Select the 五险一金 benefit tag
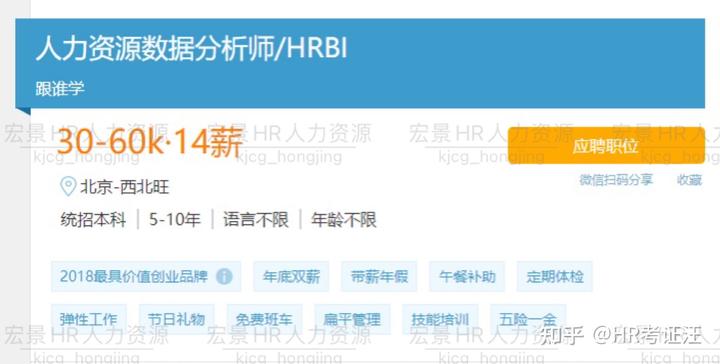 (x=528, y=319)
